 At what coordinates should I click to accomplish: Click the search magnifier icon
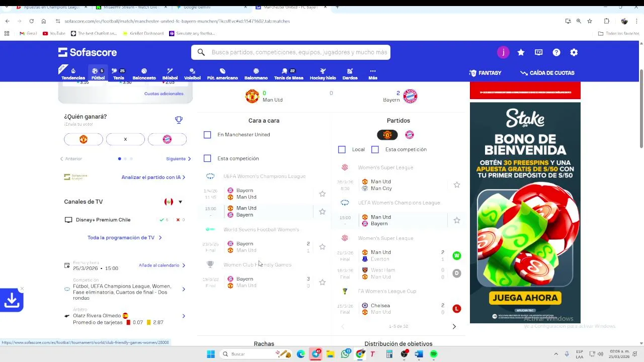pyautogui.click(x=201, y=52)
